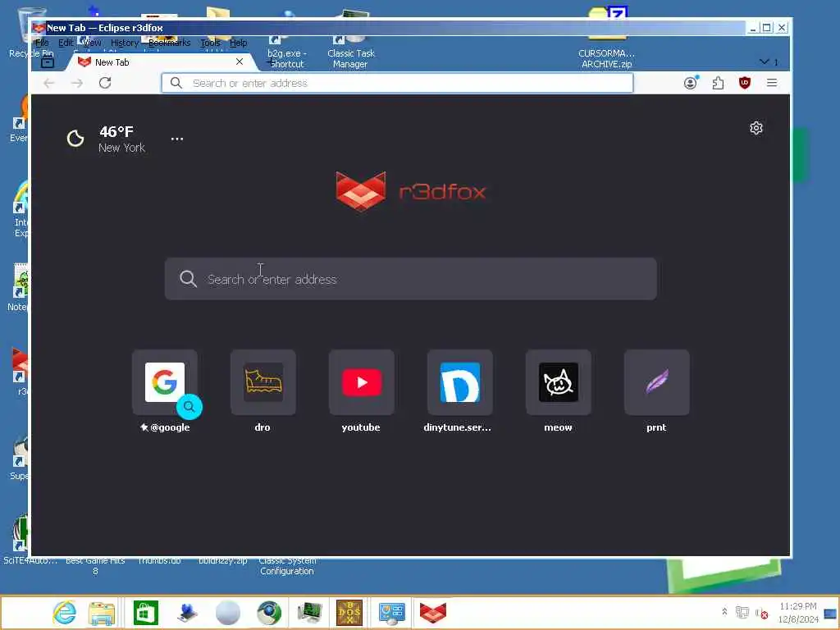Open the green Store icon in taskbar
Image resolution: width=840 pixels, height=630 pixels.
click(x=146, y=613)
